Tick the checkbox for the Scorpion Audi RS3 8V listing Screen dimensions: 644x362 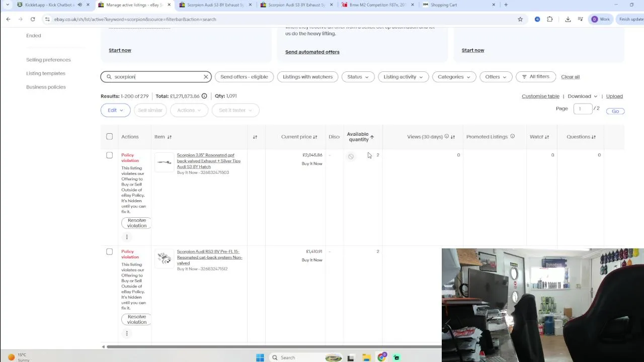[x=109, y=251]
